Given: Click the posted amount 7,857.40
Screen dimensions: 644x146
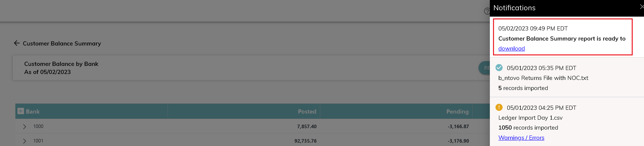Looking at the screenshot, I should click(307, 127).
